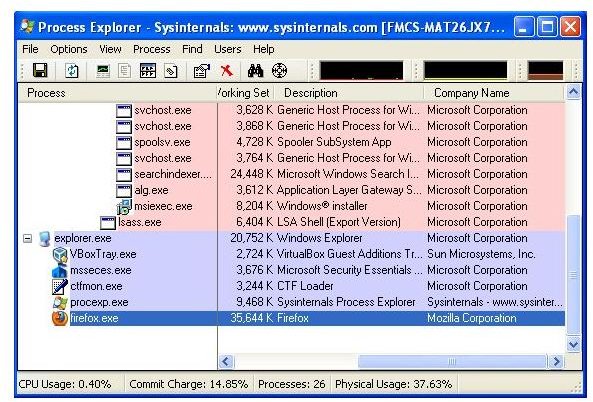The width and height of the screenshot is (593, 402).
Task: Open the Properties toolbar icon
Action: point(202,71)
